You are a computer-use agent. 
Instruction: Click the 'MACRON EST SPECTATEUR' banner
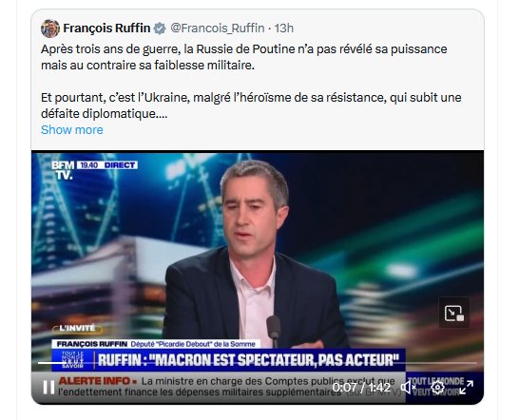click(x=245, y=360)
